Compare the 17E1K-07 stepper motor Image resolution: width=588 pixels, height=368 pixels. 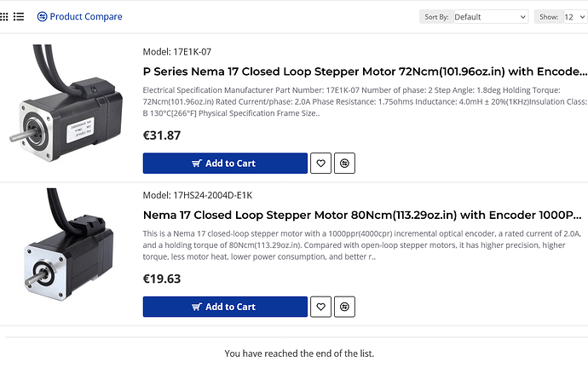tap(344, 163)
